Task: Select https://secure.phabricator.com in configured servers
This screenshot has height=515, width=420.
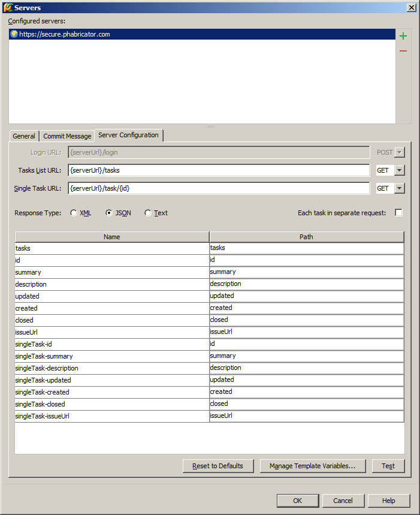Action: 202,34
